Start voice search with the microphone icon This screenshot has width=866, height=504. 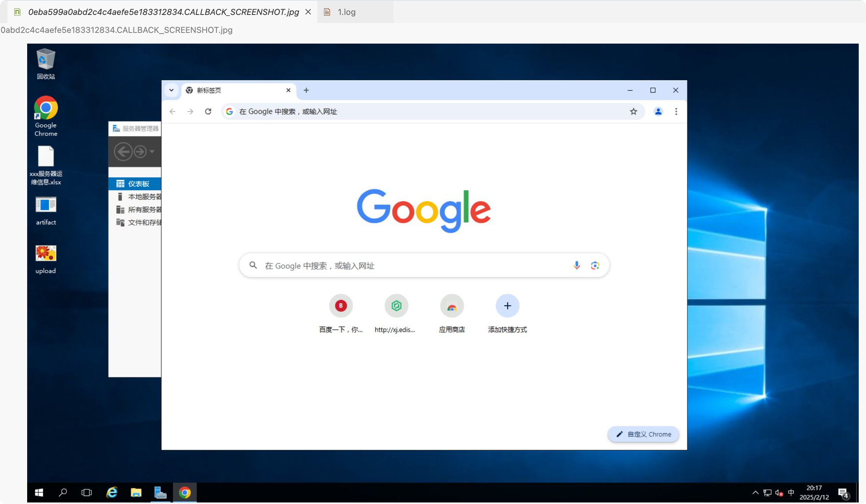[x=576, y=265]
